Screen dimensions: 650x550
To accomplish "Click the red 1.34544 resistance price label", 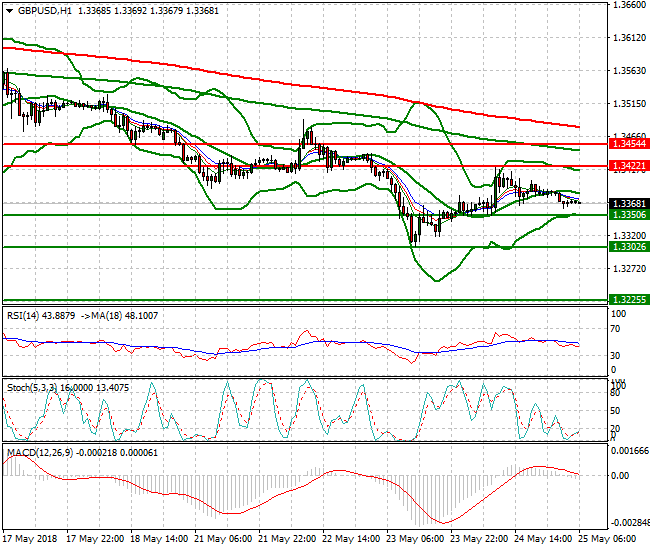I will (629, 144).
